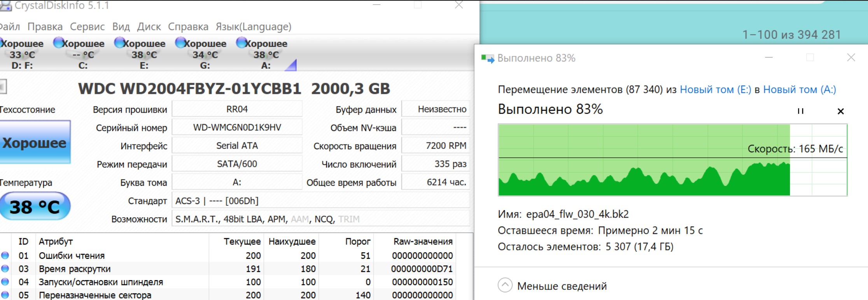Click the blue Хорошее health status button

pyautogui.click(x=35, y=143)
